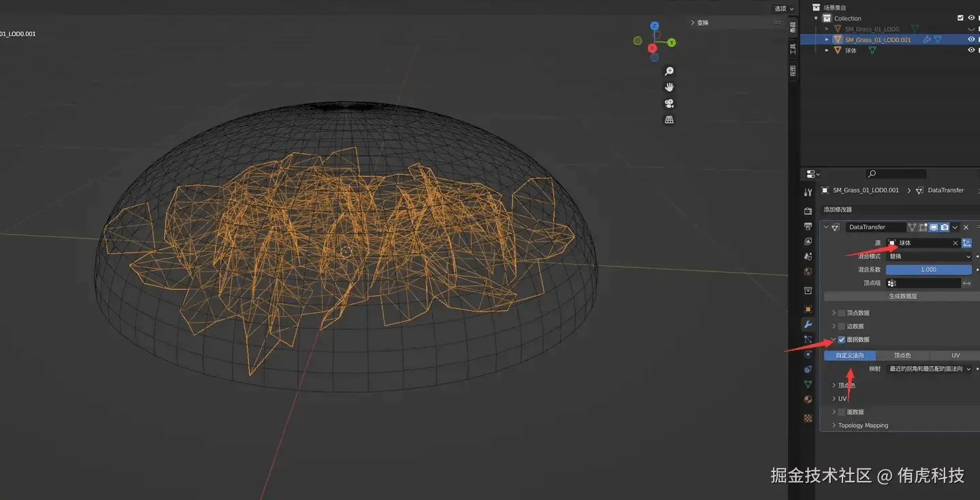Select the 顶点色 tab under face corner data

tap(902, 355)
